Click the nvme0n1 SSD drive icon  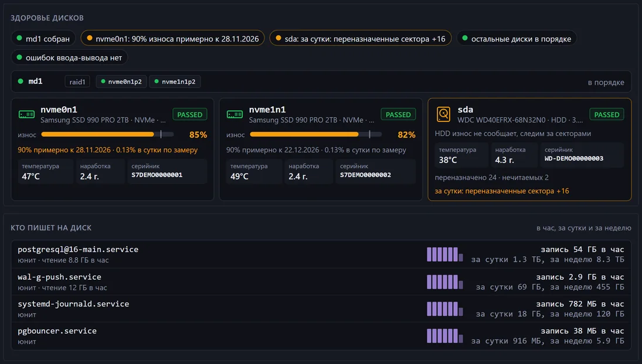click(x=26, y=114)
